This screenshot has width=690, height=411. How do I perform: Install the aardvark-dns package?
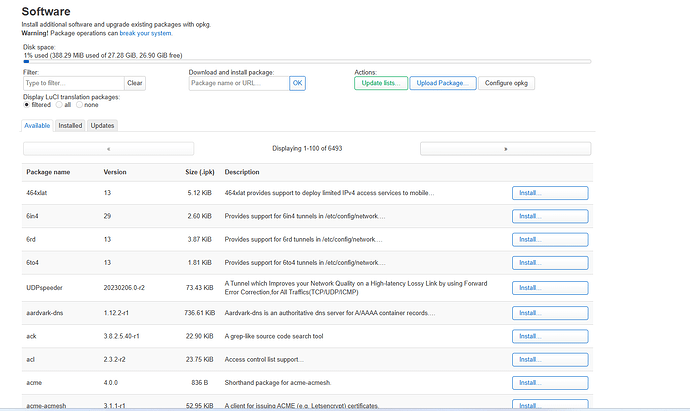(549, 313)
